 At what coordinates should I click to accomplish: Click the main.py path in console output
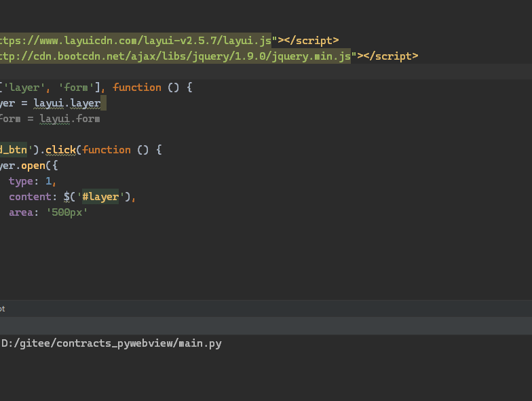point(111,343)
